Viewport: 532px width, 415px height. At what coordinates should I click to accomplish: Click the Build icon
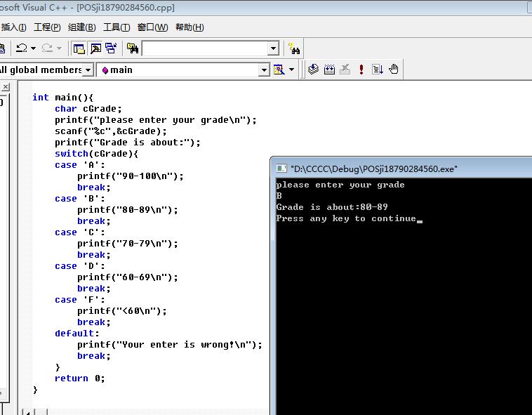tap(329, 70)
